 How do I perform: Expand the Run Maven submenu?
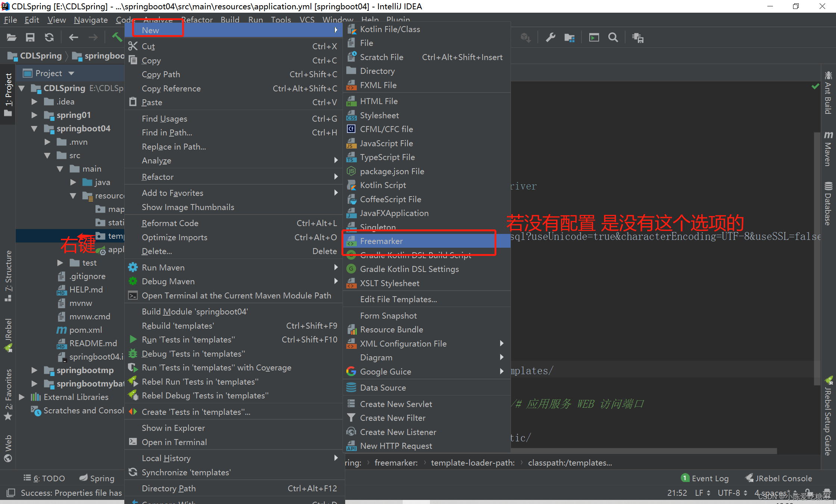tap(234, 267)
